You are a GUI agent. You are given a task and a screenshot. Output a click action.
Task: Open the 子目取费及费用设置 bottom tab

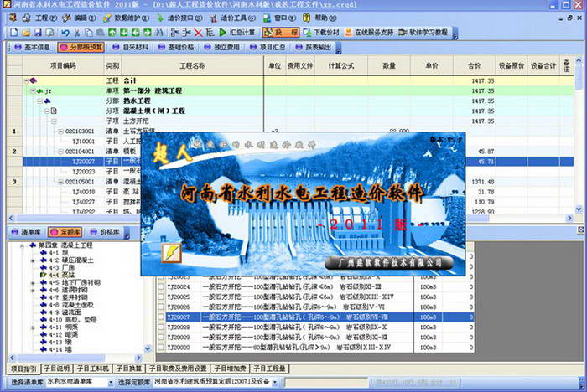click(x=178, y=369)
